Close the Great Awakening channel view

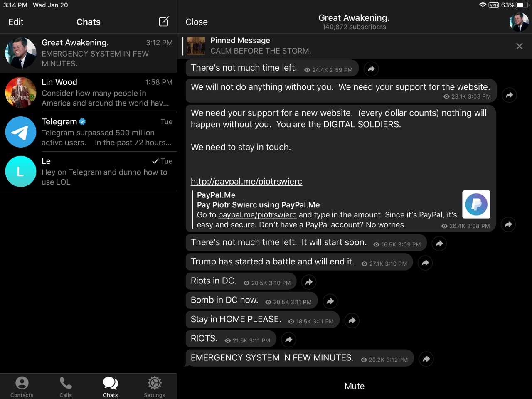[197, 22]
